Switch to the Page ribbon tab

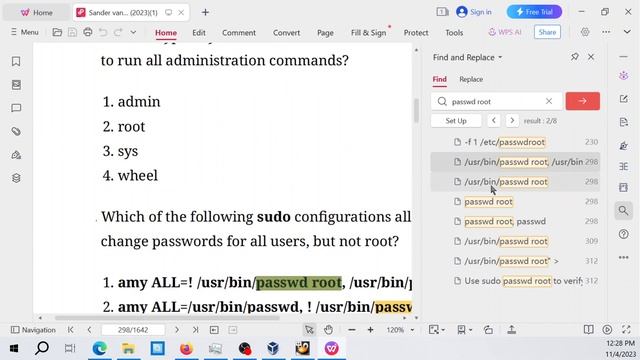(x=325, y=33)
